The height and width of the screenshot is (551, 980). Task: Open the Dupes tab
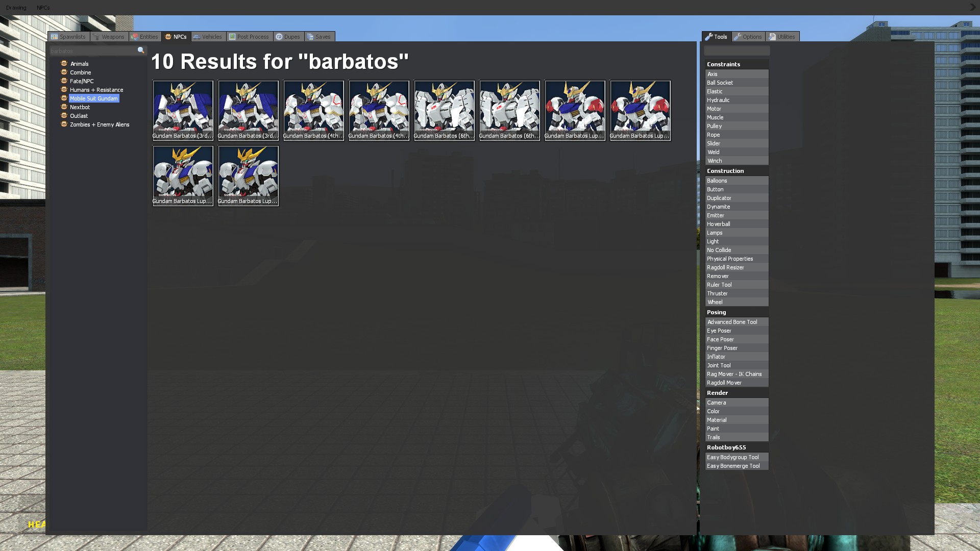click(288, 37)
